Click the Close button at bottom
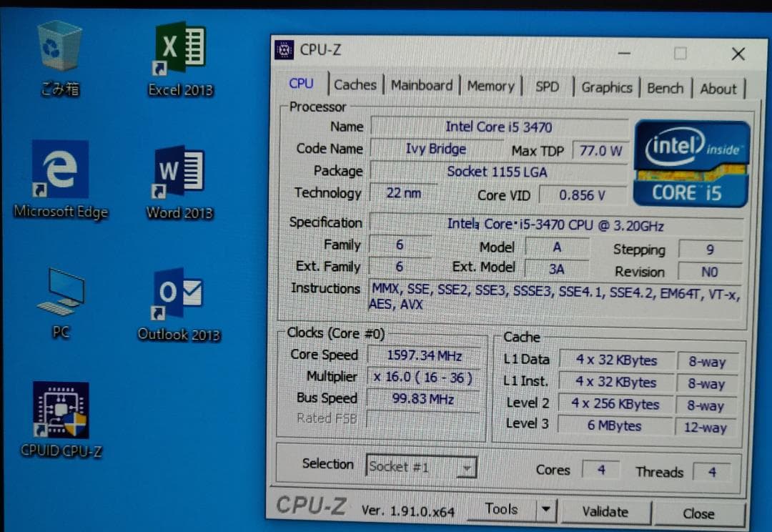This screenshot has width=772, height=532. point(698,513)
